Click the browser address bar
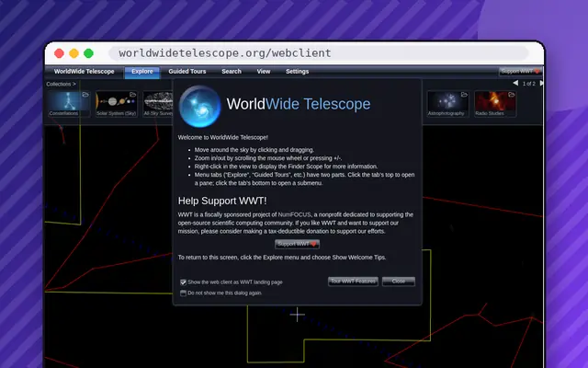The width and height of the screenshot is (588, 368). [x=319, y=53]
